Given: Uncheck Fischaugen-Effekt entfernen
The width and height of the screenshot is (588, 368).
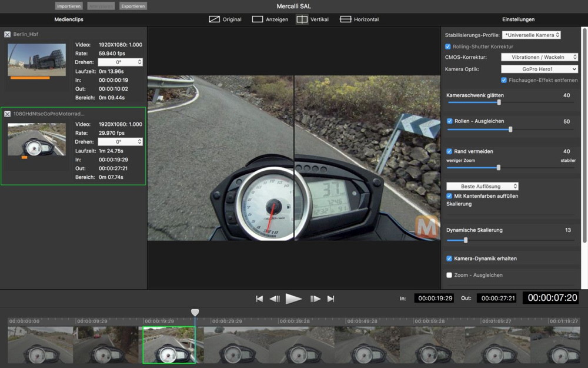Looking at the screenshot, I should [x=504, y=80].
